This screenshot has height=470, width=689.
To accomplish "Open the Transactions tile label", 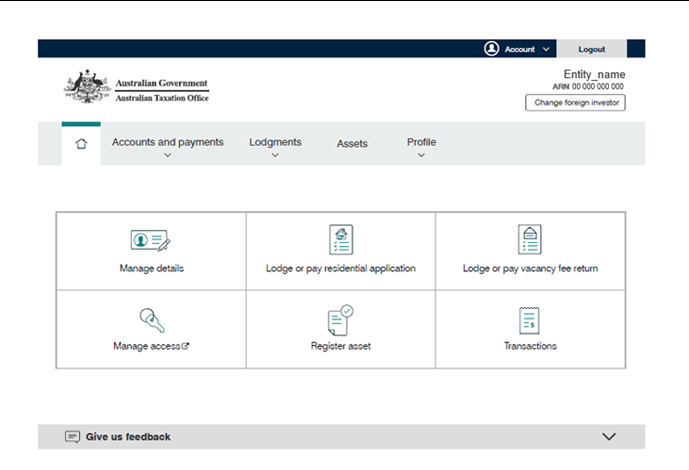I will point(530,346).
